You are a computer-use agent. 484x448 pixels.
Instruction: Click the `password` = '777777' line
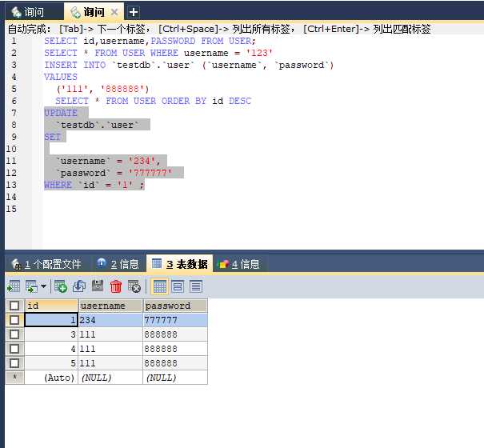tap(114, 174)
